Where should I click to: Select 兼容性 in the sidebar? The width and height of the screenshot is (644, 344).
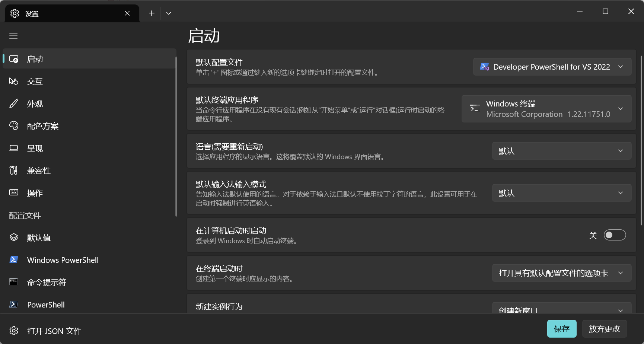coord(89,171)
